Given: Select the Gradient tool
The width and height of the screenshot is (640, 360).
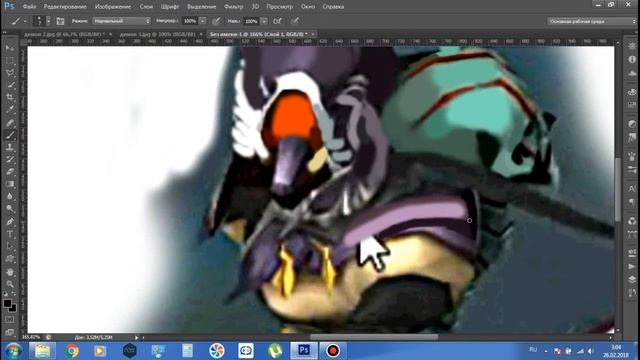Looking at the screenshot, I should 10,184.
